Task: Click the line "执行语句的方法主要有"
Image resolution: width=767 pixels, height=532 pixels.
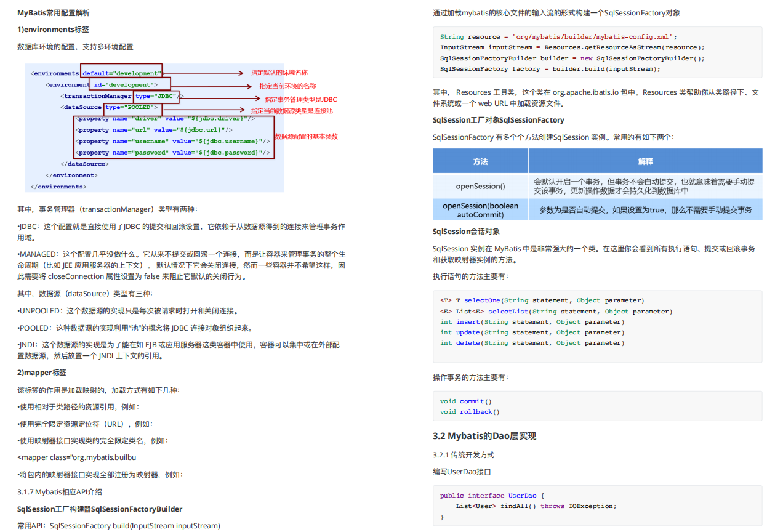Action: [470, 276]
